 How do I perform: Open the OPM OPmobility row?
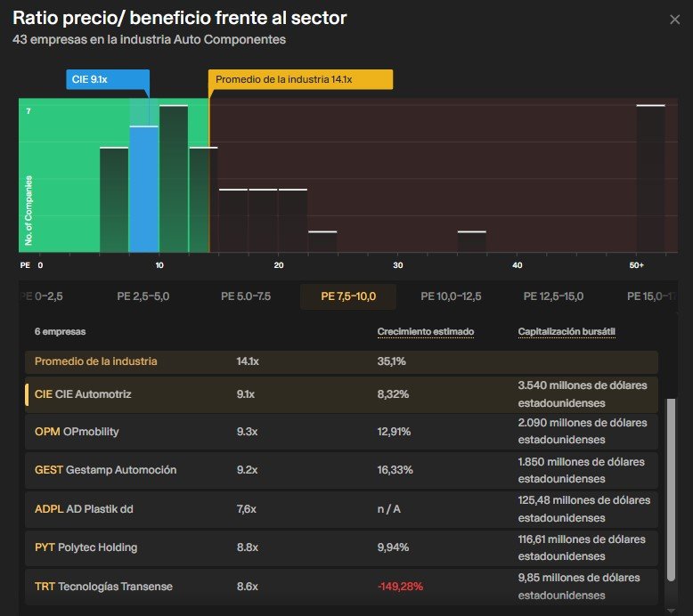(x=341, y=432)
